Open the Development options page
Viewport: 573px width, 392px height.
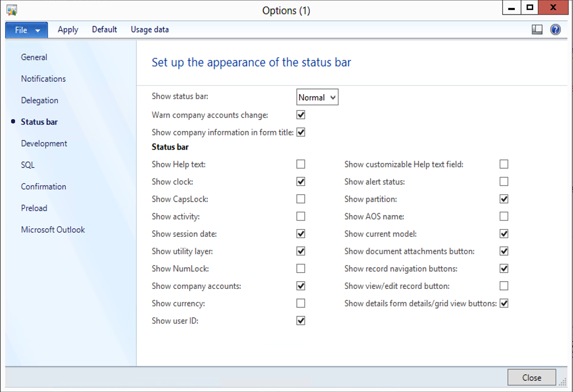(44, 143)
